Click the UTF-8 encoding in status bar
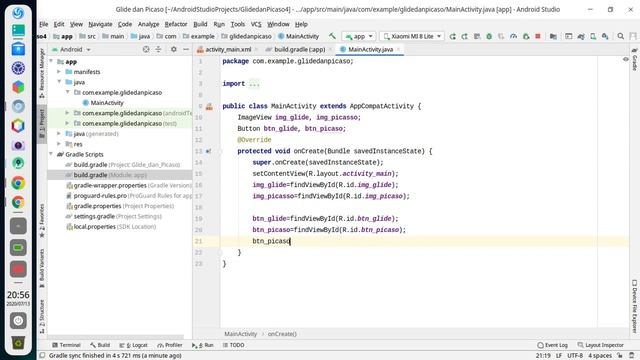 575,356
